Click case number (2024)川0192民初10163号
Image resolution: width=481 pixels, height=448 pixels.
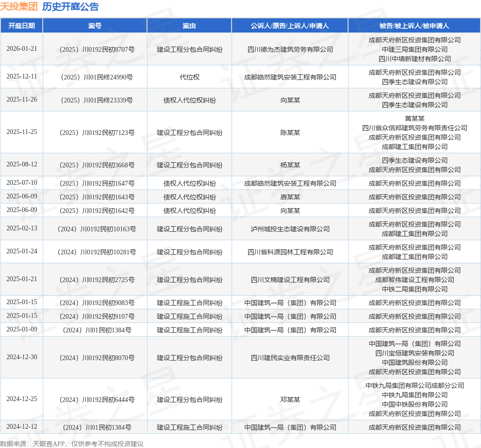(97, 229)
